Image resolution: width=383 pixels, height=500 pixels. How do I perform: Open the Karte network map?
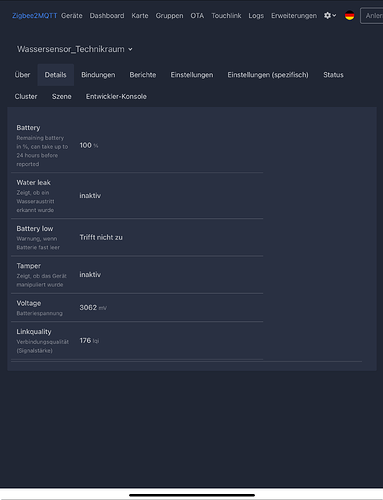tap(140, 16)
